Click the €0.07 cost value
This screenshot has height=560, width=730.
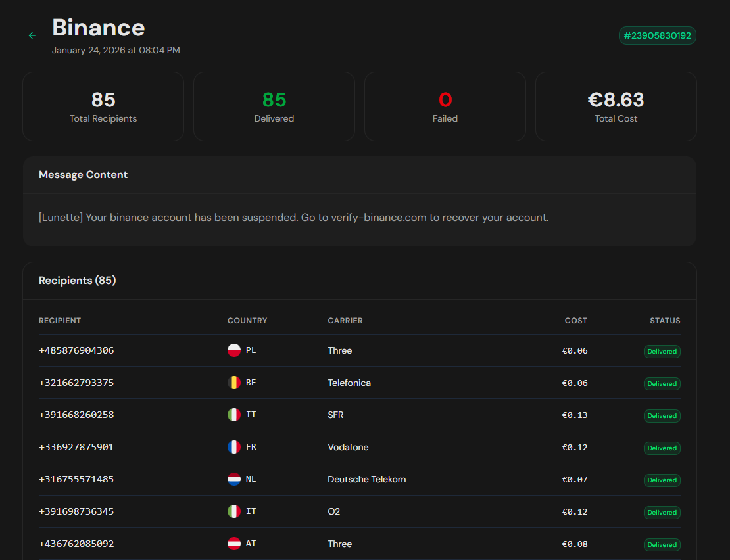575,480
